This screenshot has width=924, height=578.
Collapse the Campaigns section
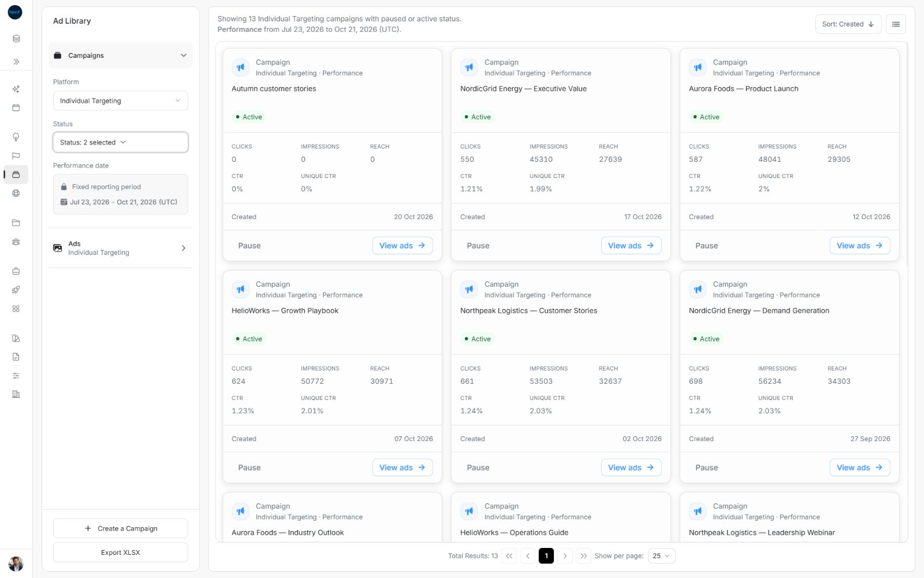[121, 55]
